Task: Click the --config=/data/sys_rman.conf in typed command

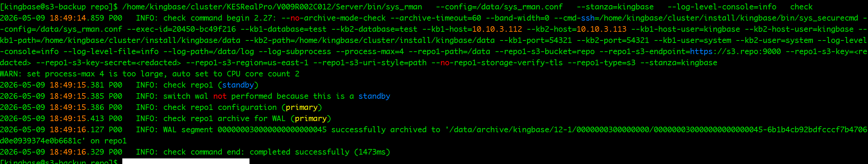Action: pyautogui.click(x=499, y=7)
